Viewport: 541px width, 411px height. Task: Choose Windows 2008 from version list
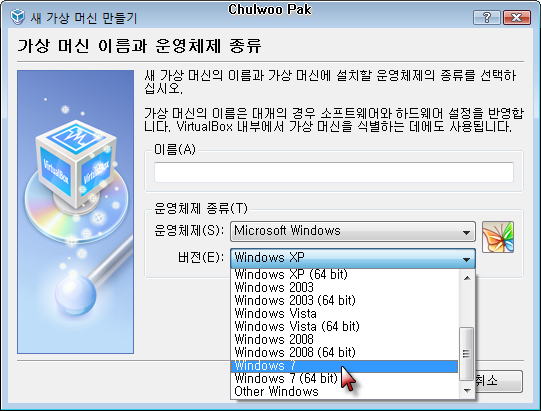344,340
